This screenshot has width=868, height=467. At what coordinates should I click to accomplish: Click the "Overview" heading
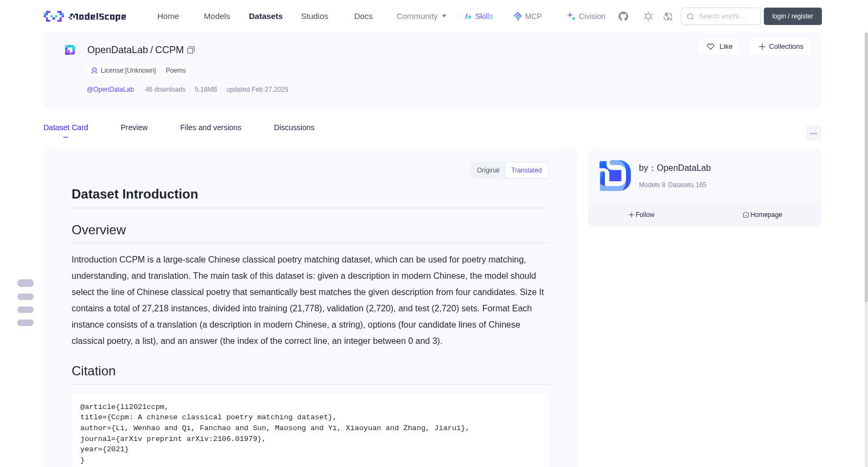(x=99, y=230)
